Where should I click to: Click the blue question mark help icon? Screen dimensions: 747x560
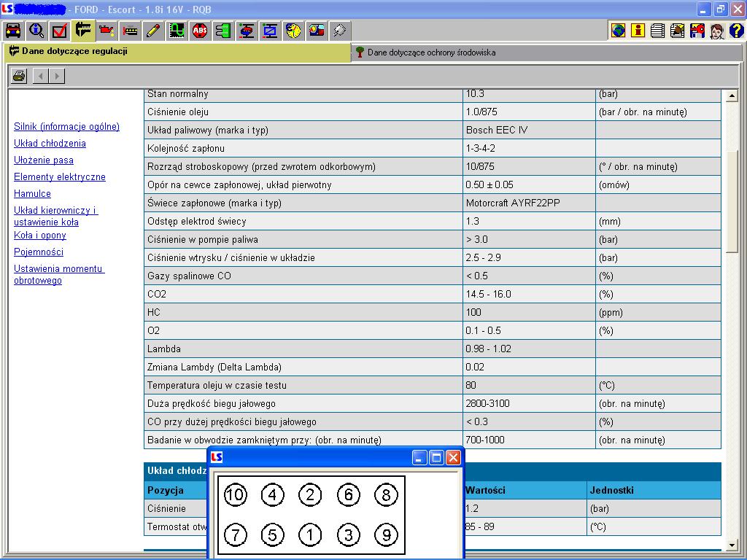[x=736, y=31]
